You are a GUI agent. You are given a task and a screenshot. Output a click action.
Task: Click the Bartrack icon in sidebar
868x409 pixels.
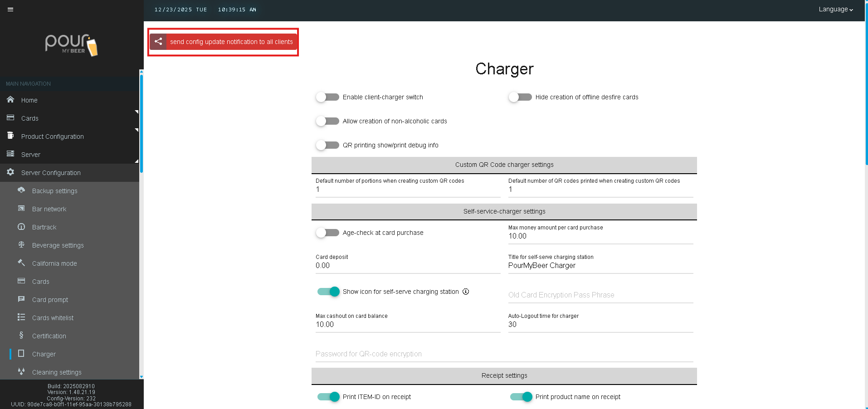tap(21, 227)
